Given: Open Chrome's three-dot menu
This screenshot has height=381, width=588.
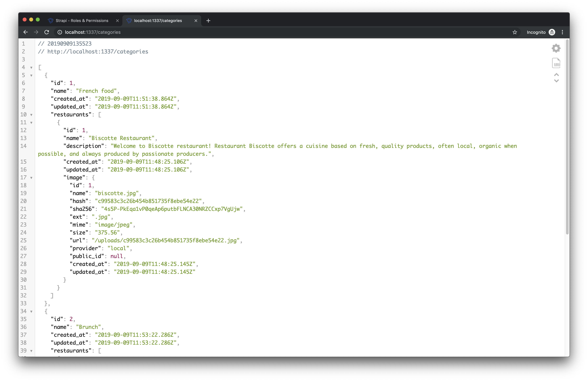Looking at the screenshot, I should [563, 32].
